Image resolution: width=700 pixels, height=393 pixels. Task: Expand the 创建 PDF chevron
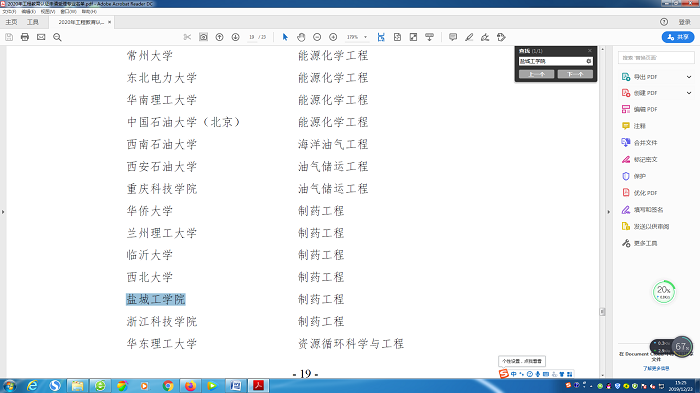click(x=689, y=93)
